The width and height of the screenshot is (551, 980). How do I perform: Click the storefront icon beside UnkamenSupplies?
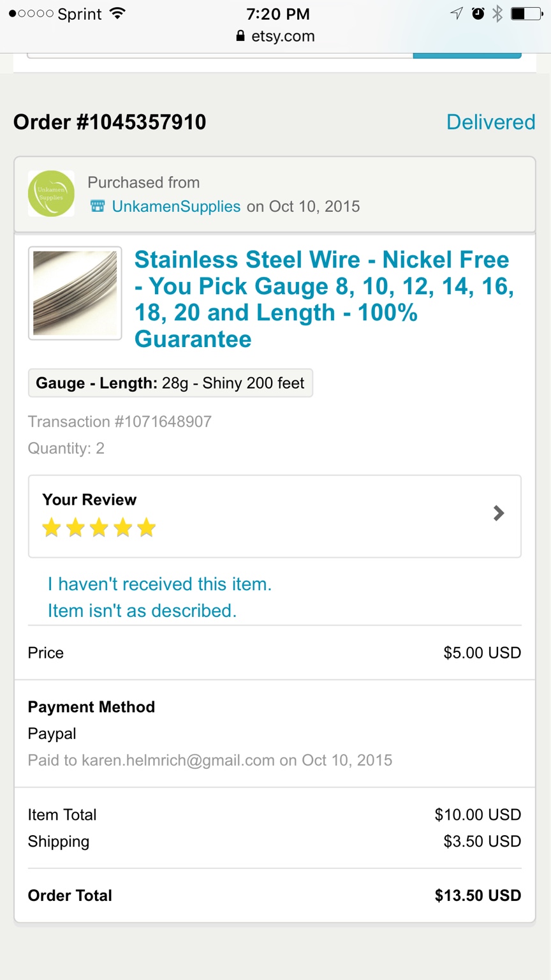(97, 206)
